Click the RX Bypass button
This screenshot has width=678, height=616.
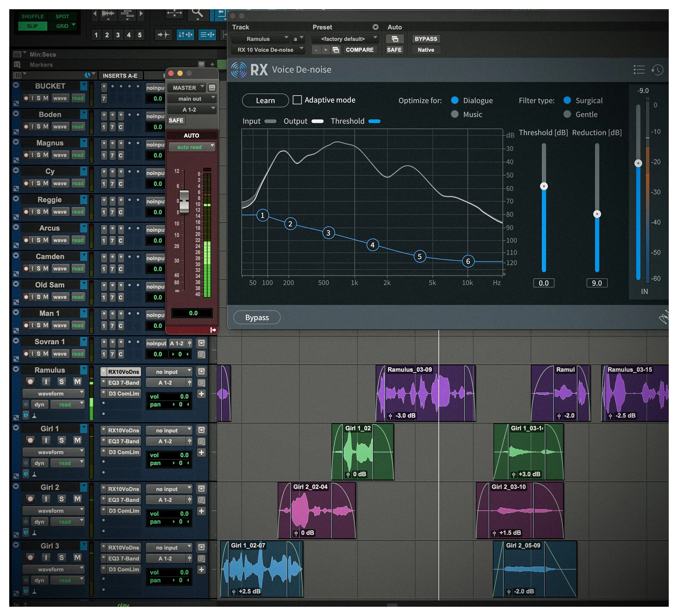tap(257, 317)
